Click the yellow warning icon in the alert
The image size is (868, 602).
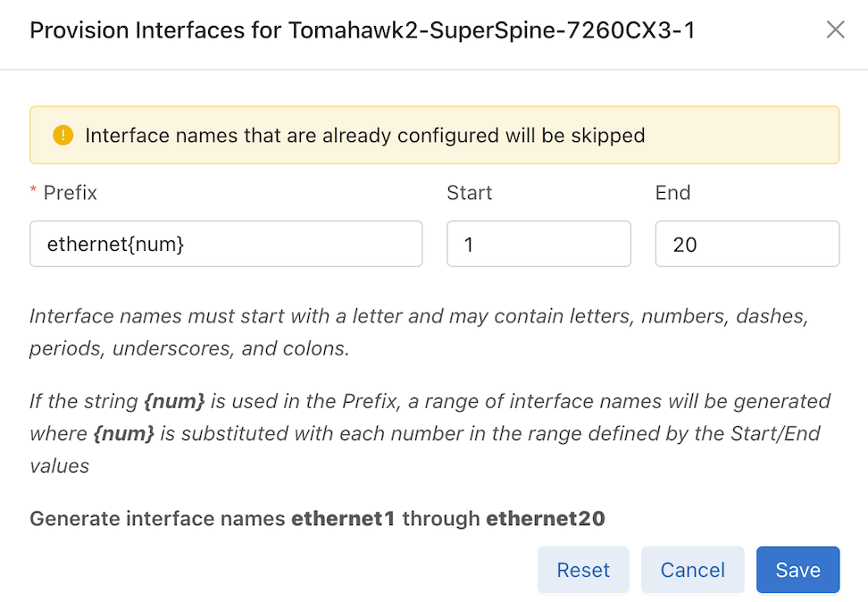63,136
